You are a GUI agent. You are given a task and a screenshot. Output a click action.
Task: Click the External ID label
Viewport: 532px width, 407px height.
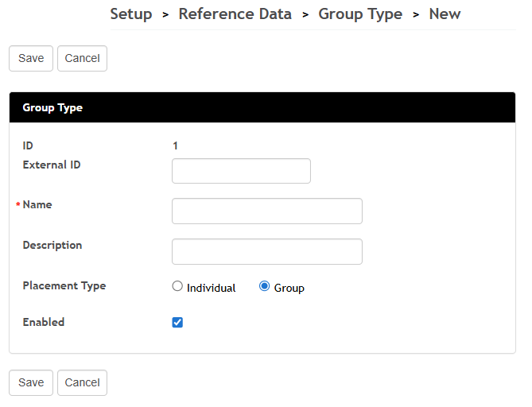click(52, 165)
